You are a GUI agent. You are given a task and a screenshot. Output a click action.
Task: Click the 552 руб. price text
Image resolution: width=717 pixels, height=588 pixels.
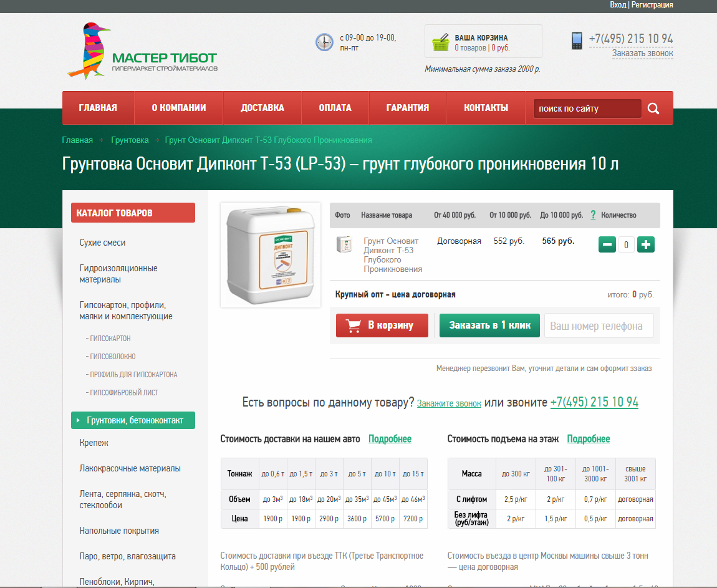(x=509, y=241)
